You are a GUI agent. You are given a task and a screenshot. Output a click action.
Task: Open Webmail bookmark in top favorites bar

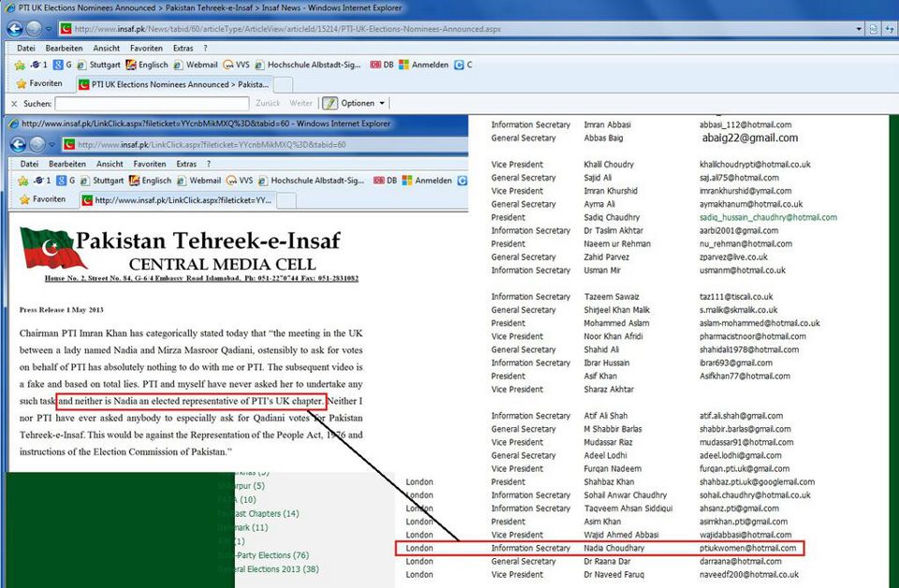point(196,65)
